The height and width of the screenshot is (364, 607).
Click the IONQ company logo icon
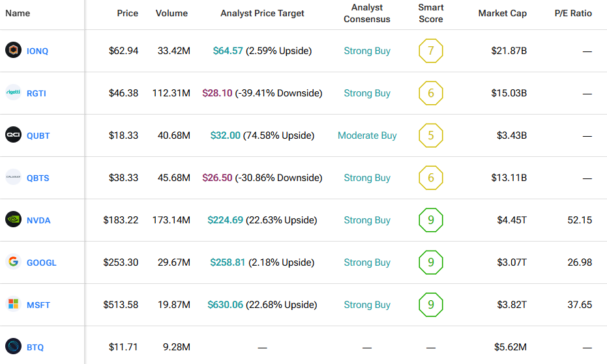pos(13,50)
